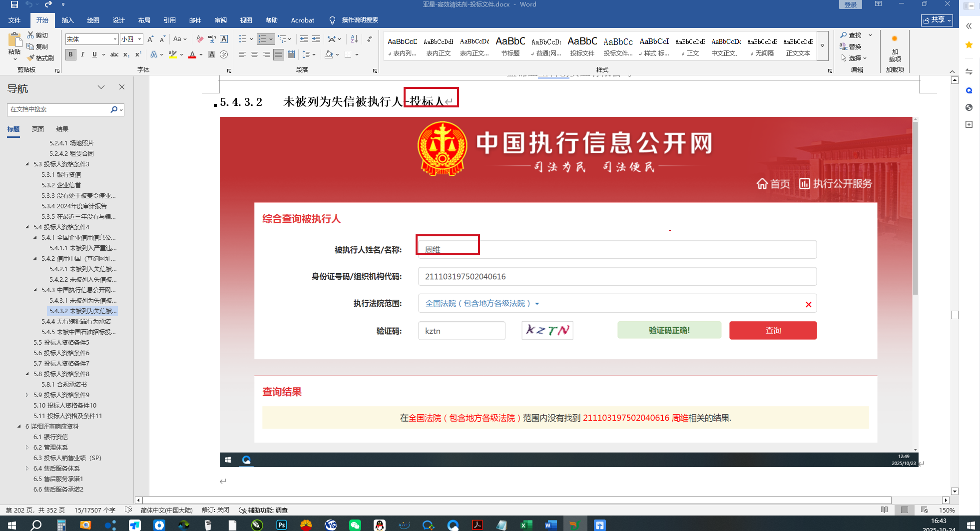Toggle underline formatting

click(94, 54)
